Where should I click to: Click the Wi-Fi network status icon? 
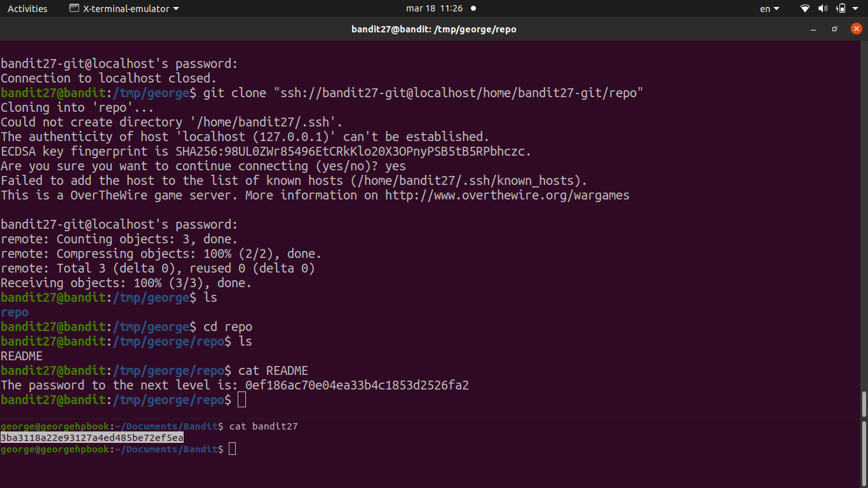(x=805, y=9)
